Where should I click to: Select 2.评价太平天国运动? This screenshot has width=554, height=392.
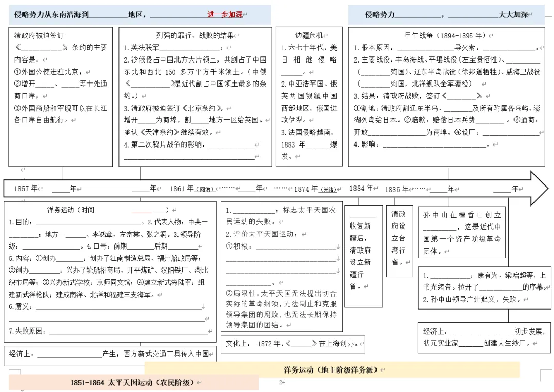[x=262, y=234]
